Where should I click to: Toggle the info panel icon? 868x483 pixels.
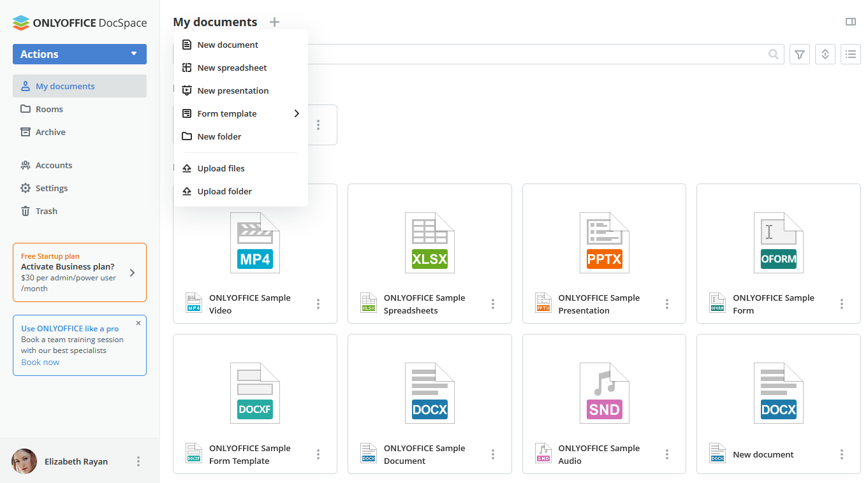coord(851,21)
